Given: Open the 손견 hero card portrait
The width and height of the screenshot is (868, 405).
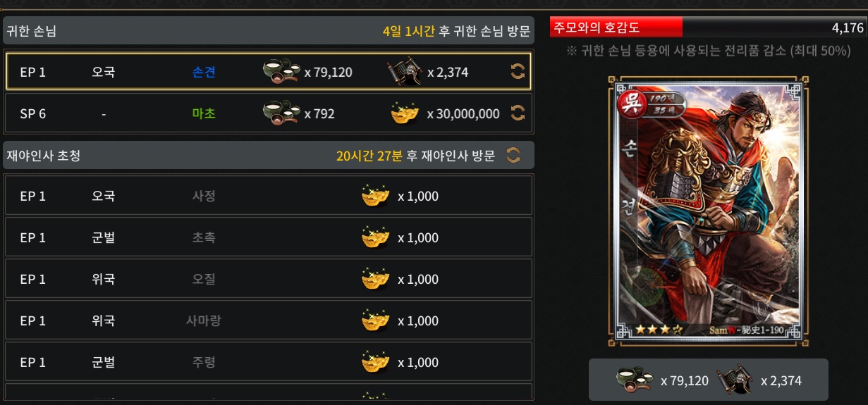Looking at the screenshot, I should [708, 211].
